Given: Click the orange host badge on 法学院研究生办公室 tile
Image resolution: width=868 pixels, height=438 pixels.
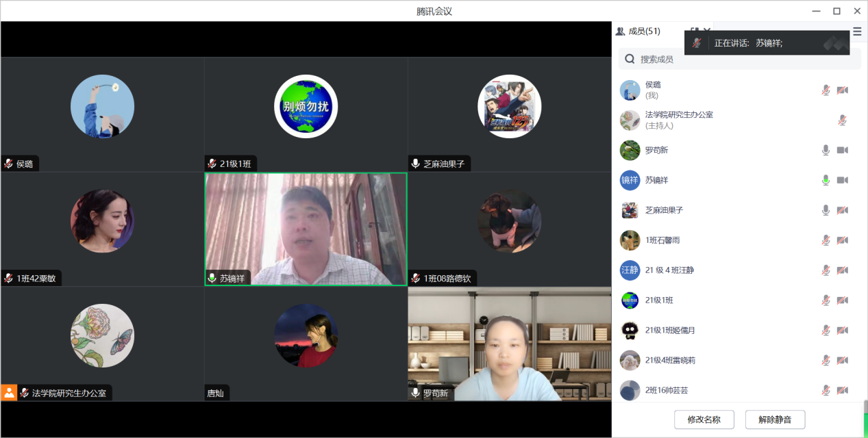Looking at the screenshot, I should click(x=9, y=393).
